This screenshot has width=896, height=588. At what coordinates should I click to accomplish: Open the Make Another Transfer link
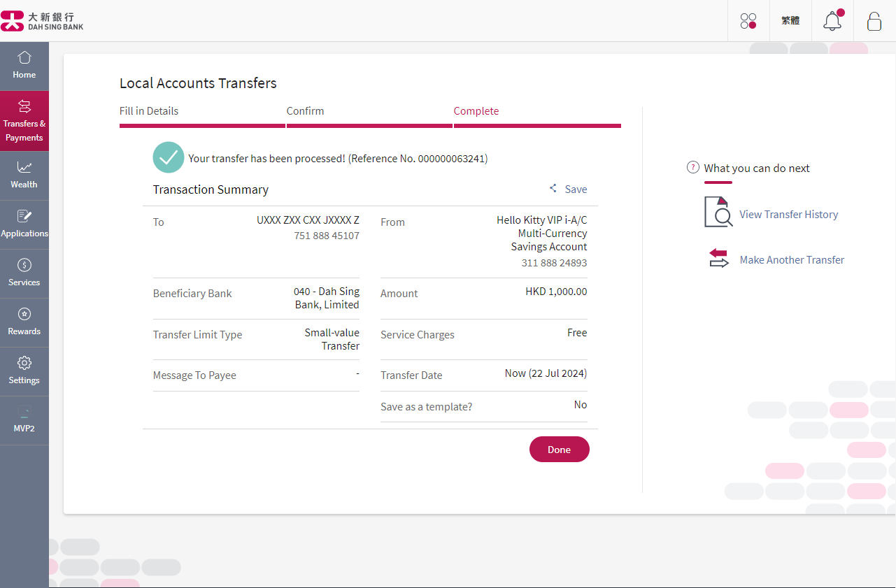point(792,260)
